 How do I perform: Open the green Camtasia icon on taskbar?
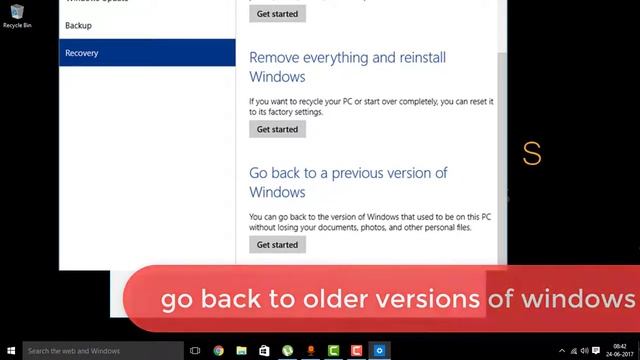tap(333, 351)
